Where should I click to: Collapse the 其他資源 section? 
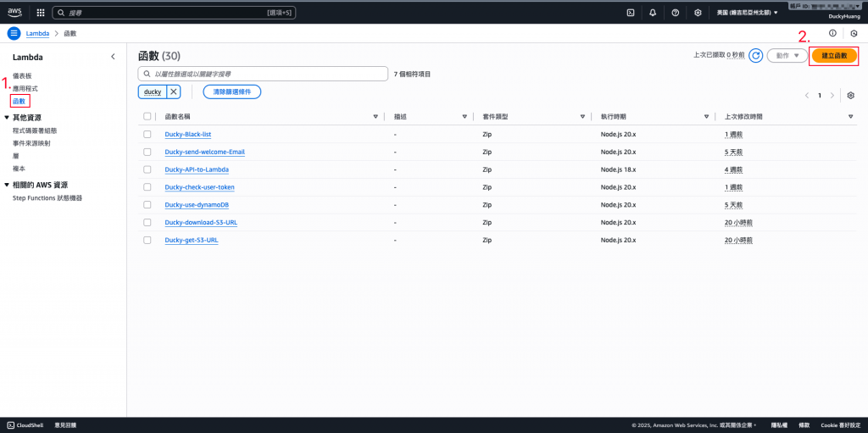pyautogui.click(x=7, y=118)
